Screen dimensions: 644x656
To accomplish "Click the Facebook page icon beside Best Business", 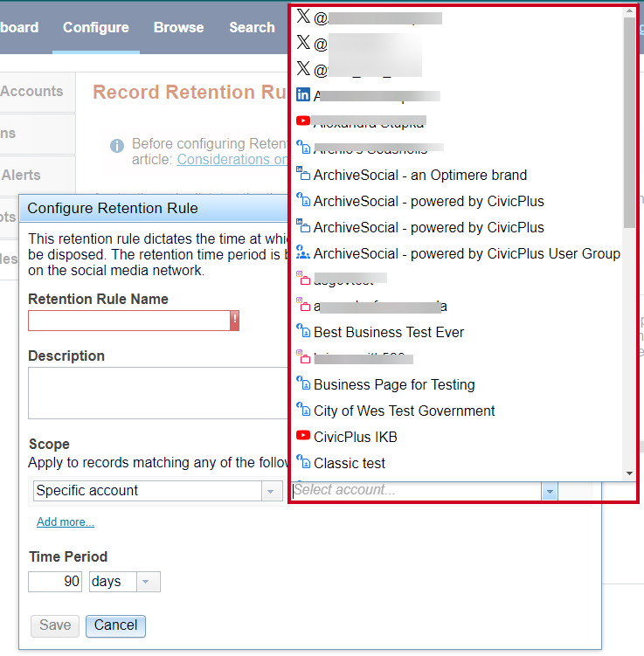I will point(303,330).
